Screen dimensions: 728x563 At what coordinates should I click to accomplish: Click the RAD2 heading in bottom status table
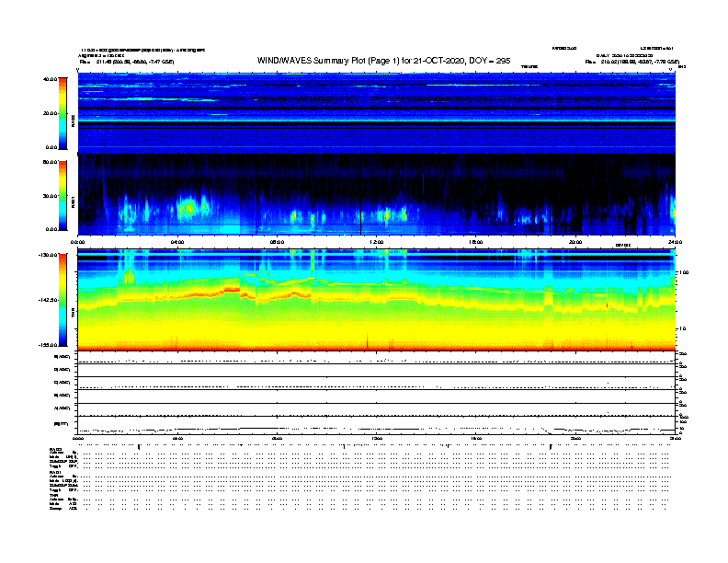pyautogui.click(x=55, y=450)
